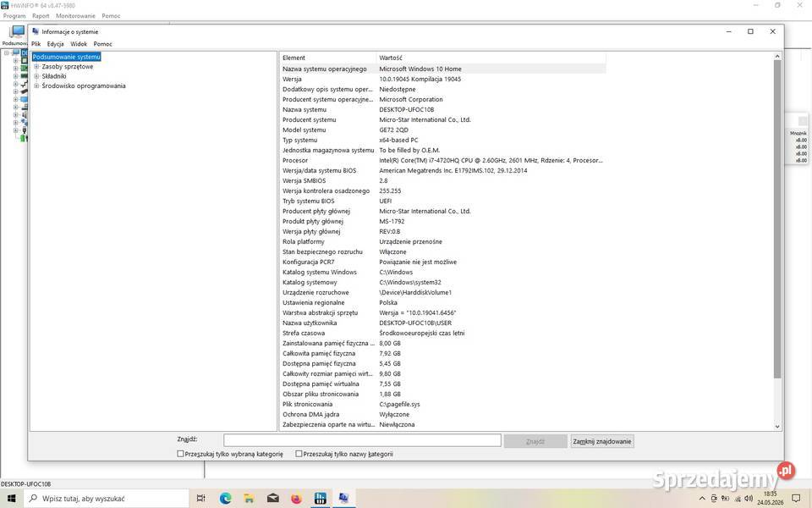Click the Zamknij znajdowanie button
Image resolution: width=812 pixels, height=508 pixels.
click(601, 441)
